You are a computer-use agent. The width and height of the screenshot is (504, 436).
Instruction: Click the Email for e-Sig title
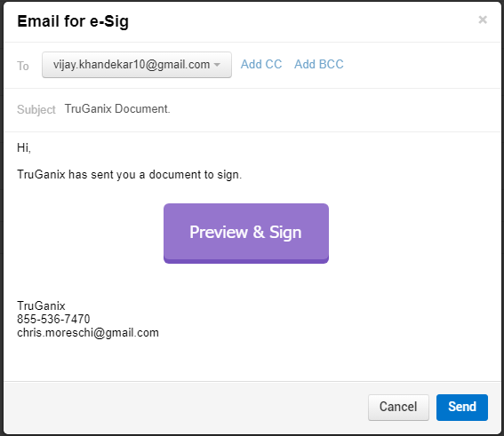tap(73, 21)
